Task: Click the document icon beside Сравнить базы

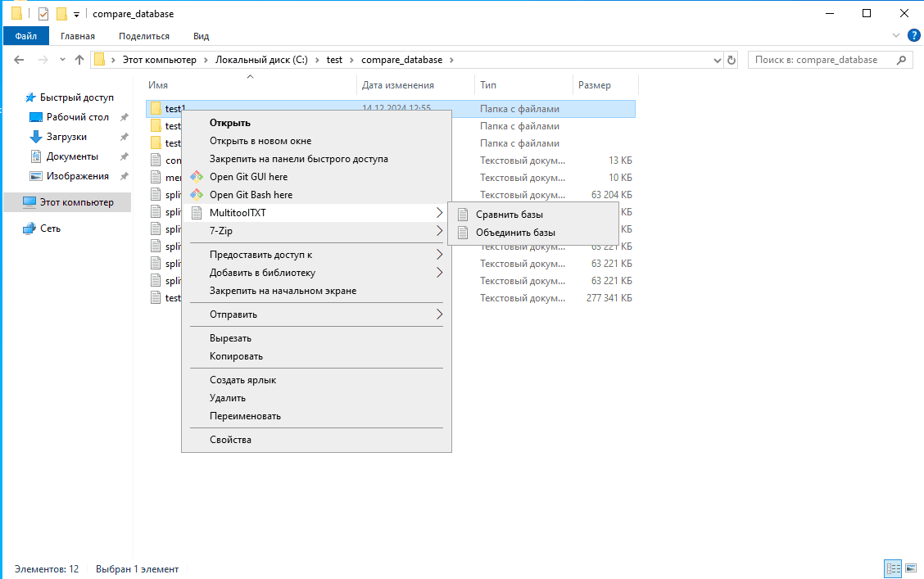Action: (x=463, y=215)
